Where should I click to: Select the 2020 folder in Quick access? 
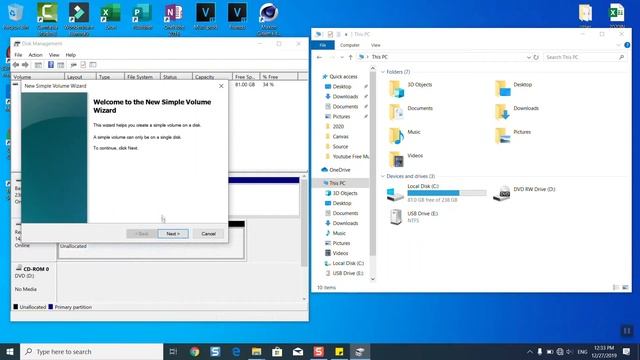click(338, 127)
